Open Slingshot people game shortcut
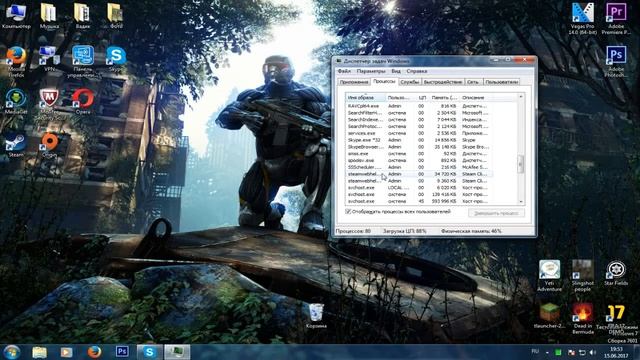640x360 pixels. pos(582,276)
